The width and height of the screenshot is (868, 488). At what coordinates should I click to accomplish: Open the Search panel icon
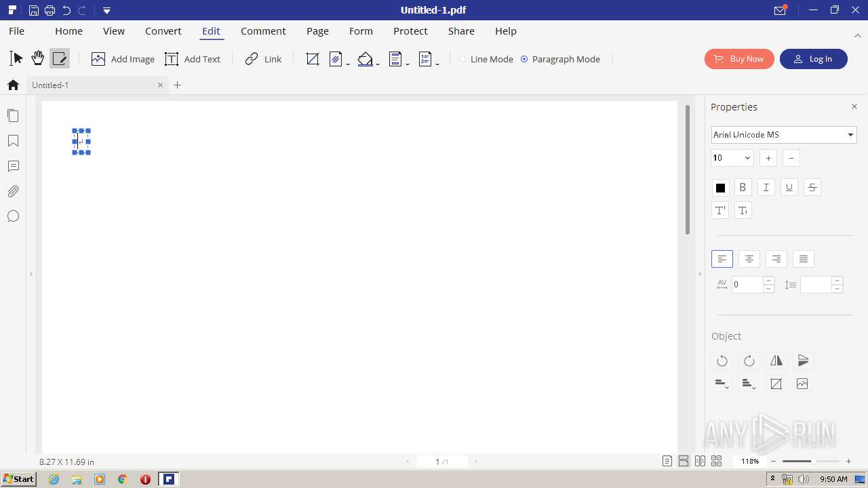pos(13,216)
